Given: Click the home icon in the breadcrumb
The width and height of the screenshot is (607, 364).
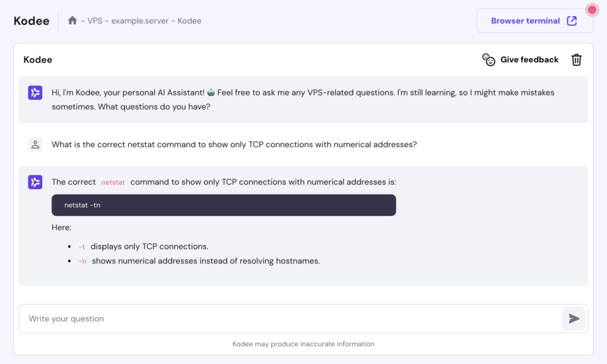Looking at the screenshot, I should point(72,20).
